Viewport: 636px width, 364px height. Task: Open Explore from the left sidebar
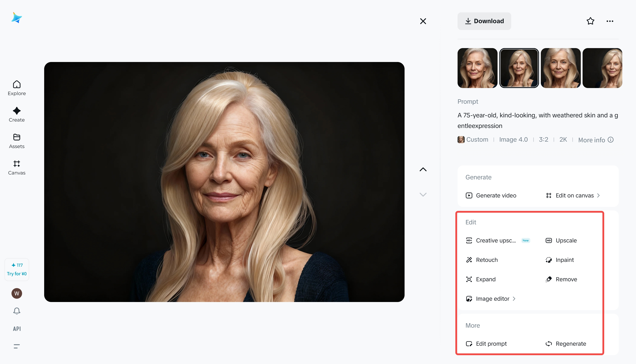pyautogui.click(x=17, y=88)
